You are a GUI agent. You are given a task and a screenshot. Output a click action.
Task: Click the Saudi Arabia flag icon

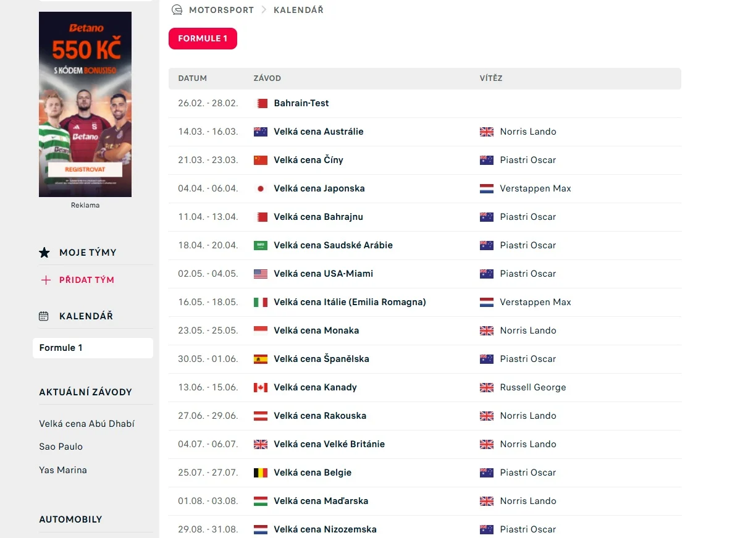point(261,245)
